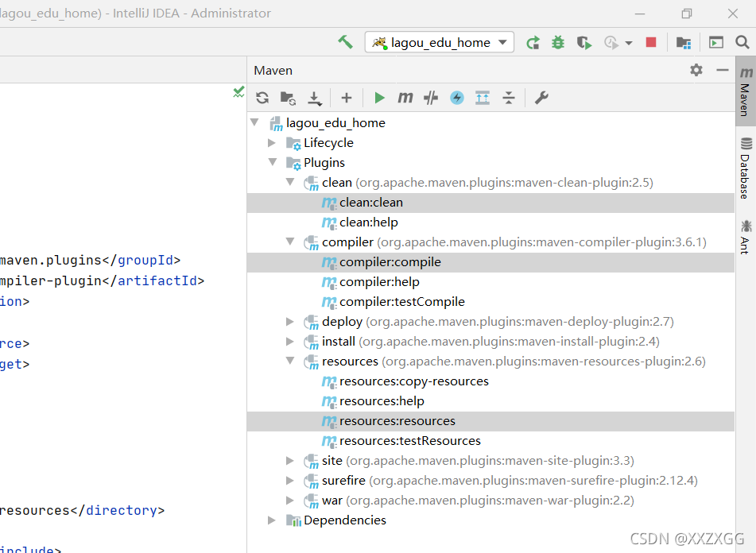Hide the Maven tool window
This screenshot has width=756, height=553.
pos(723,71)
